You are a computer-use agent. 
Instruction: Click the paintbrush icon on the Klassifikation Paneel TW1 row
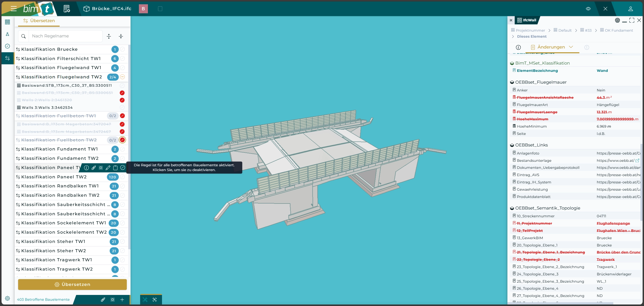(94, 168)
